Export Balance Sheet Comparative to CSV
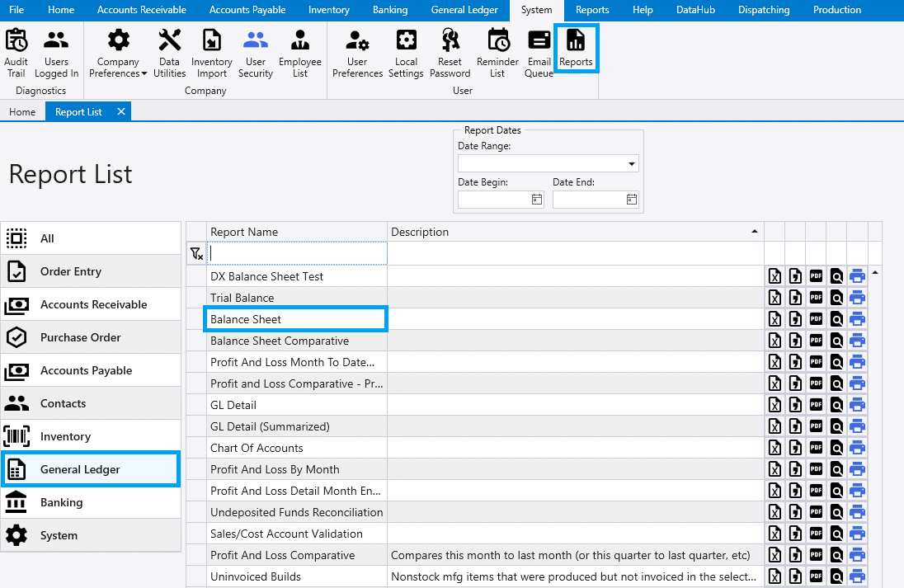 tap(796, 341)
